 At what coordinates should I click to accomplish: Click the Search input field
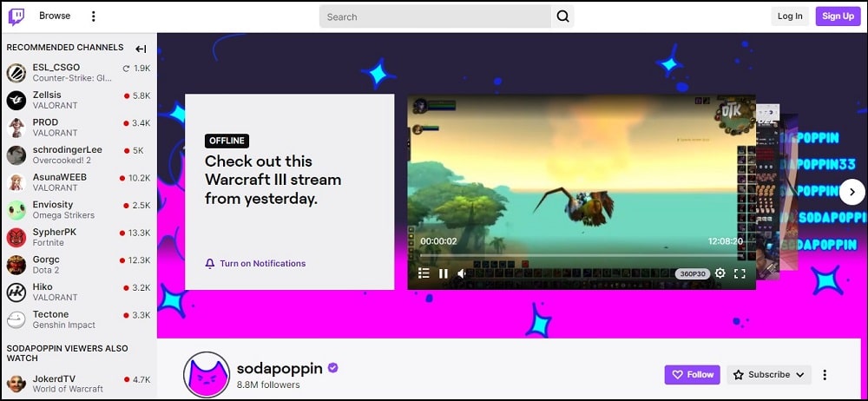(x=435, y=16)
